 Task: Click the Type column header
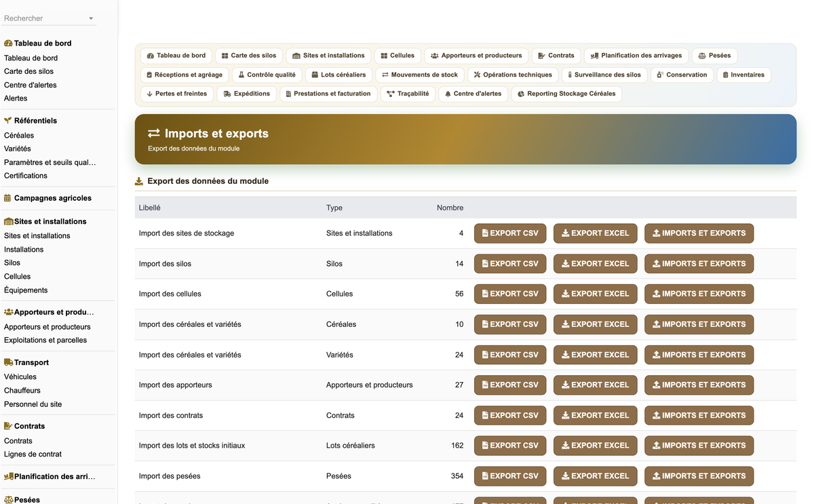coord(334,208)
